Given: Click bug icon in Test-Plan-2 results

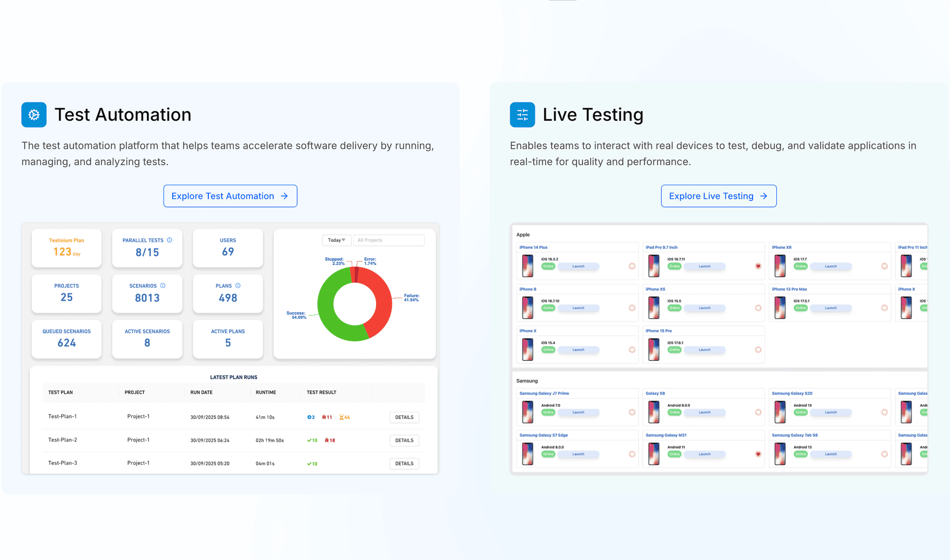Looking at the screenshot, I should pos(327,440).
